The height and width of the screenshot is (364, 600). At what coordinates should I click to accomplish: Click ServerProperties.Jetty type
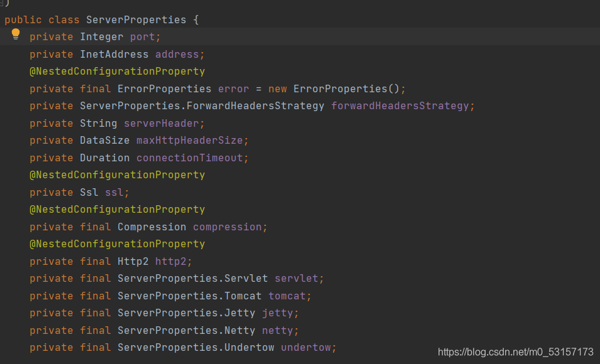click(x=187, y=313)
